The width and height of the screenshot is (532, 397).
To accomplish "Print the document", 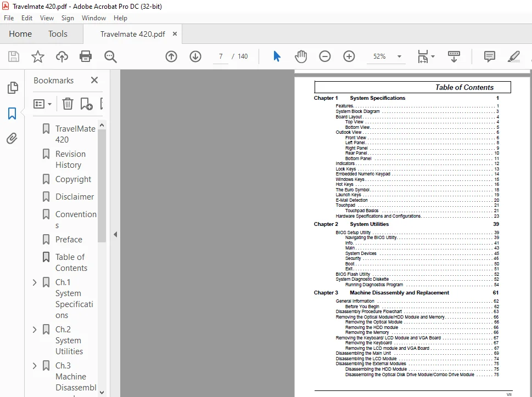I will tap(86, 56).
